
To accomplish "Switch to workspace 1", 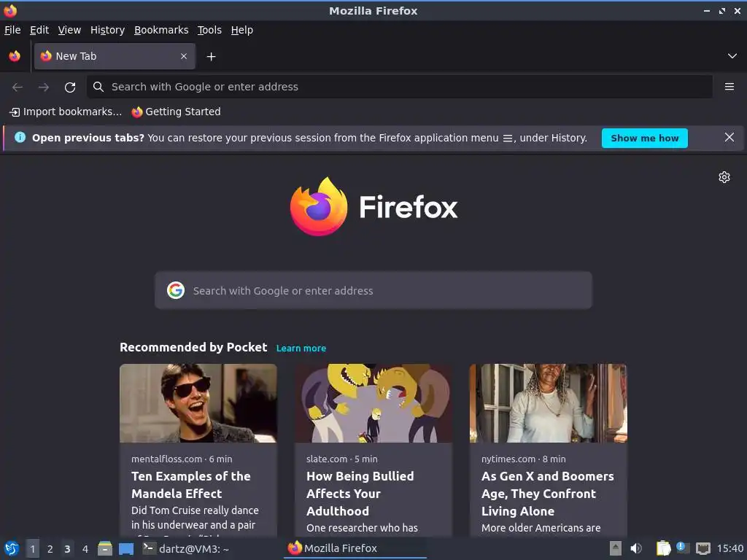I will point(32,549).
